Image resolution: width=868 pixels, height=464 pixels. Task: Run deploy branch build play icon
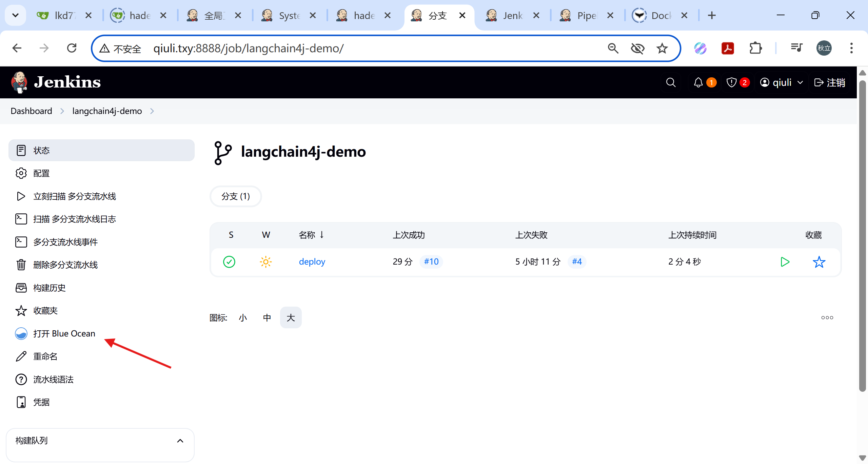[x=785, y=262]
